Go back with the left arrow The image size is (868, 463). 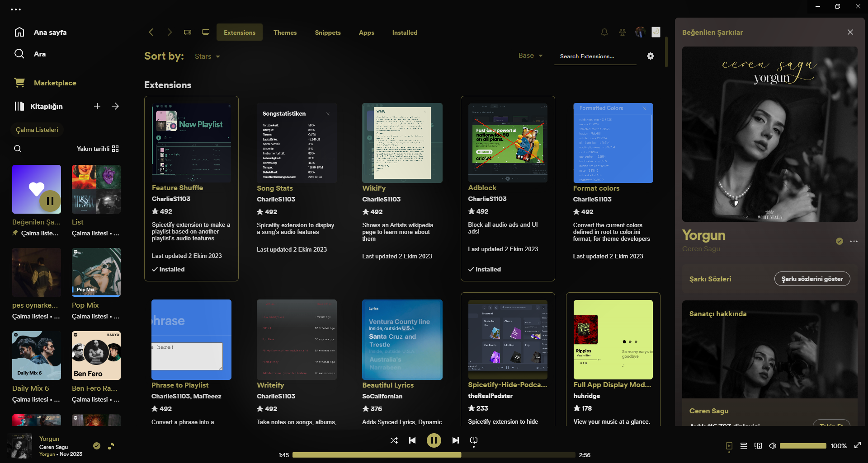coord(151,32)
